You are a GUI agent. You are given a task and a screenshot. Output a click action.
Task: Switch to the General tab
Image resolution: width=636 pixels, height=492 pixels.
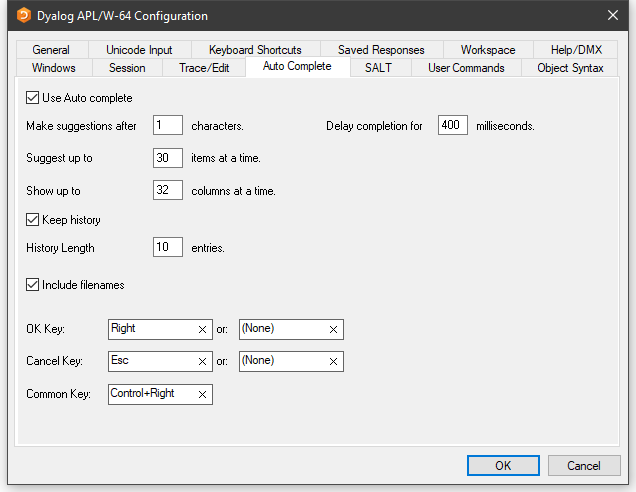point(51,50)
